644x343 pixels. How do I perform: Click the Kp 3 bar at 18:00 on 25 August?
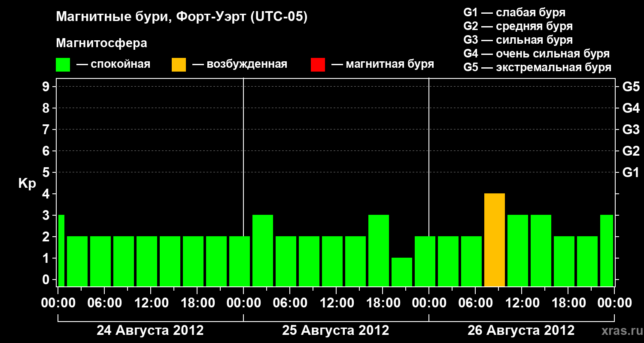point(379,251)
